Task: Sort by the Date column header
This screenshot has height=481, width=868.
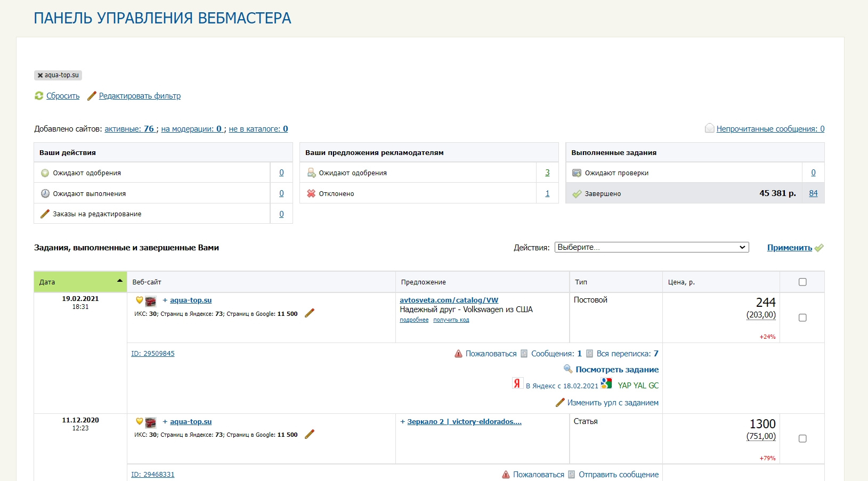Action: 80,282
